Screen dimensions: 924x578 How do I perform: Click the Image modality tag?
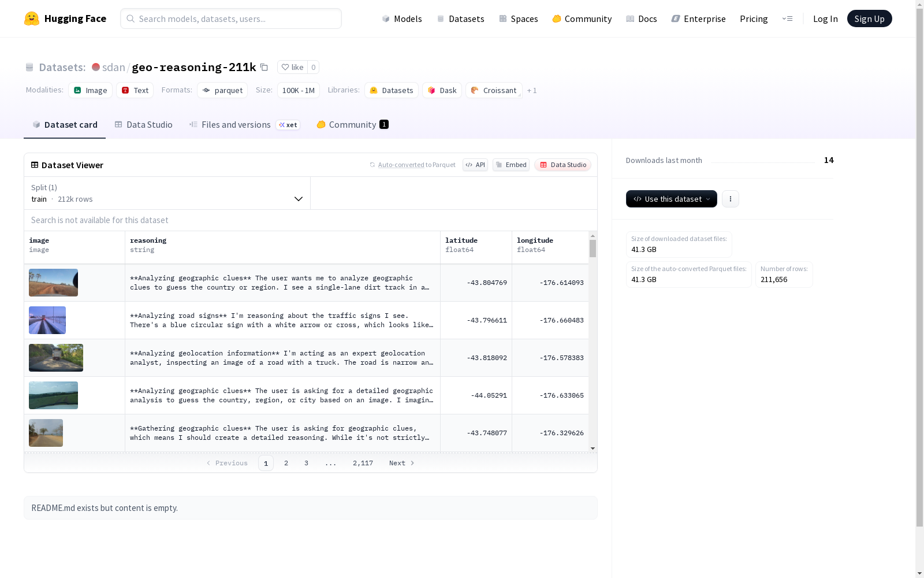click(x=90, y=90)
